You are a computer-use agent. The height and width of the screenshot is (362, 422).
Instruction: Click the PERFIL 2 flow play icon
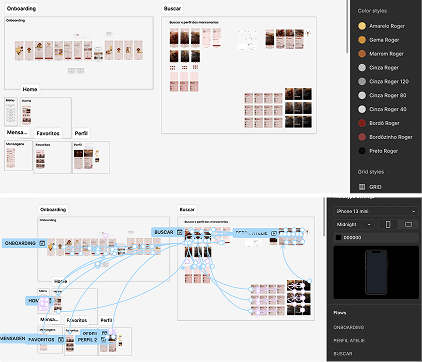click(x=103, y=340)
